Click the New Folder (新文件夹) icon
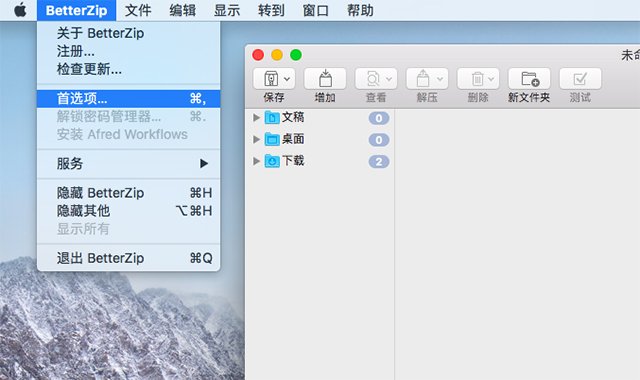640x380 pixels. pyautogui.click(x=529, y=79)
